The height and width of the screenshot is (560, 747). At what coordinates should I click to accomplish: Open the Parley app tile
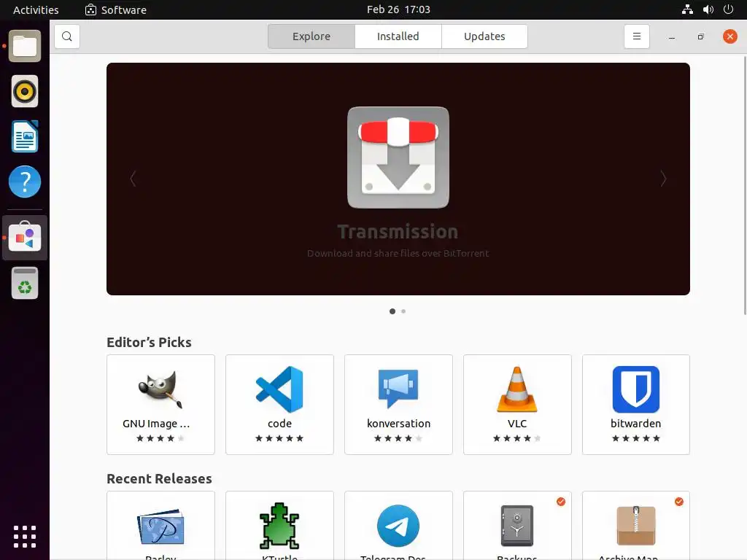coord(160,526)
